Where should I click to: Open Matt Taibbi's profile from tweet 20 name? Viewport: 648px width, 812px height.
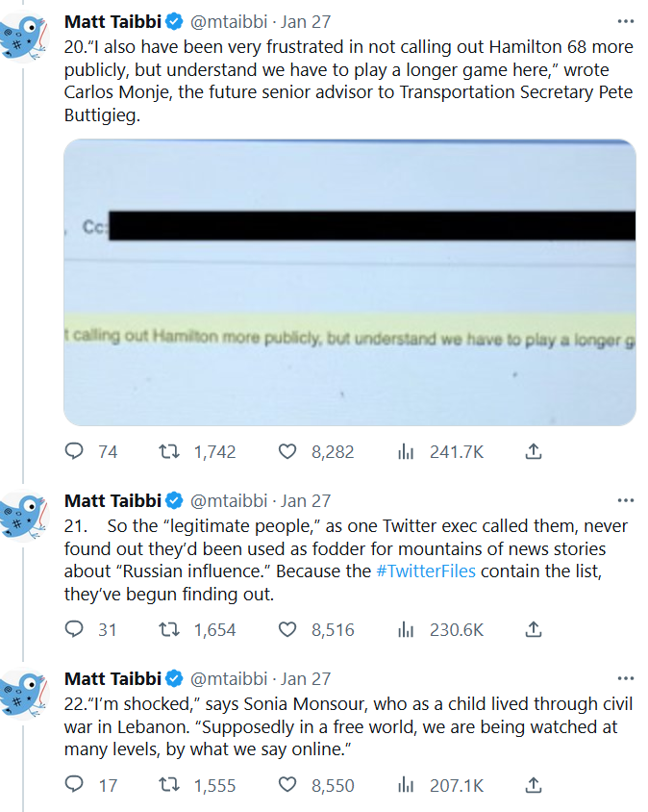coord(112,21)
